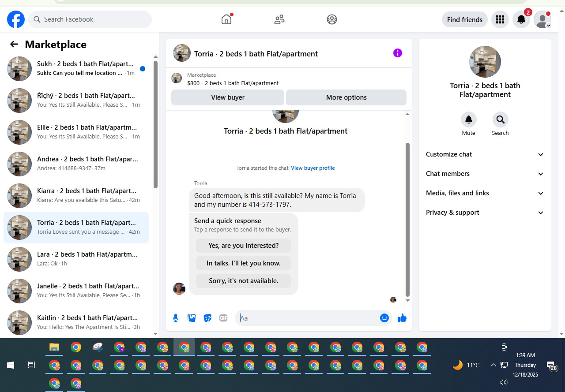565x392 pixels.
Task: Click the conversation list scrollbar
Action: (155, 124)
